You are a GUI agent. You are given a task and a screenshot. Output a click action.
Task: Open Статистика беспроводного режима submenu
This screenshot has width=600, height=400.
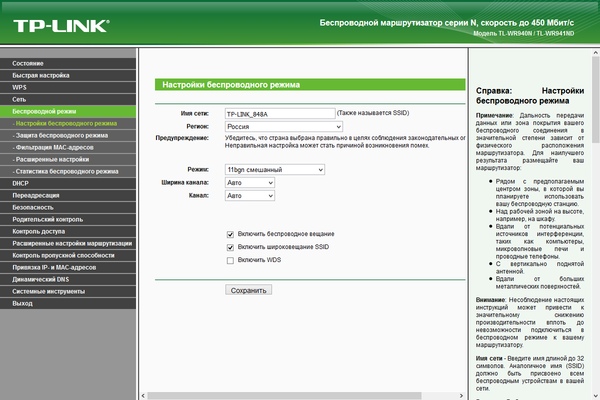pos(68,171)
